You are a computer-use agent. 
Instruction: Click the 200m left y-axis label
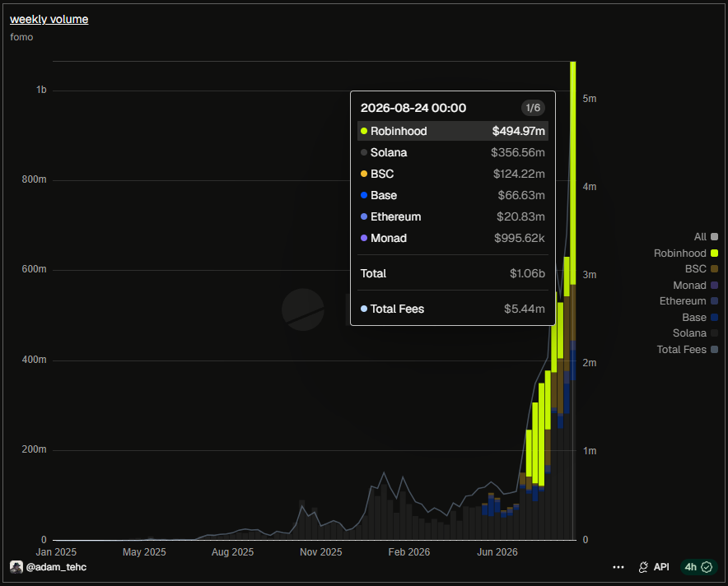pos(34,449)
